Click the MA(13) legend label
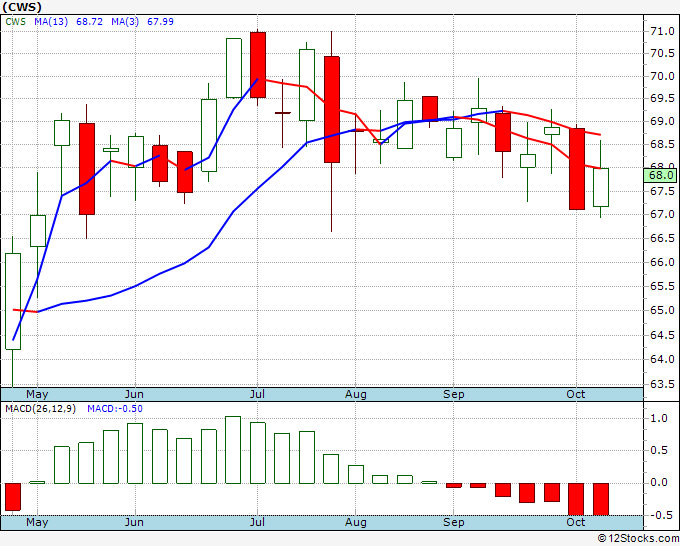680x546 pixels. (x=51, y=22)
